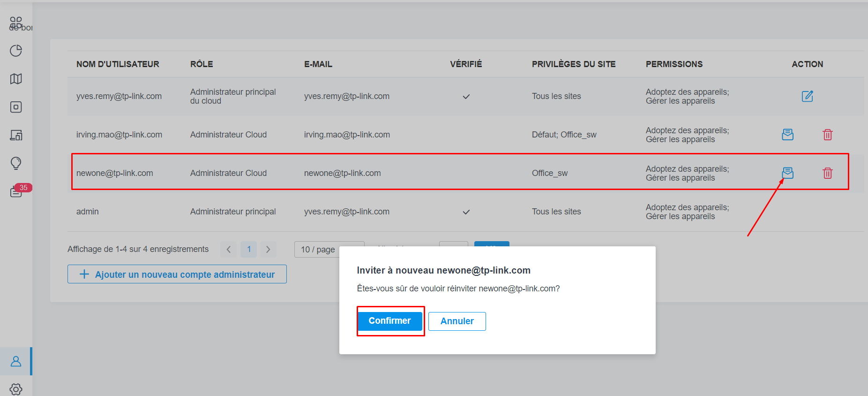Viewport: 868px width, 396px height.
Task: Open the settings gear icon
Action: [x=16, y=389]
